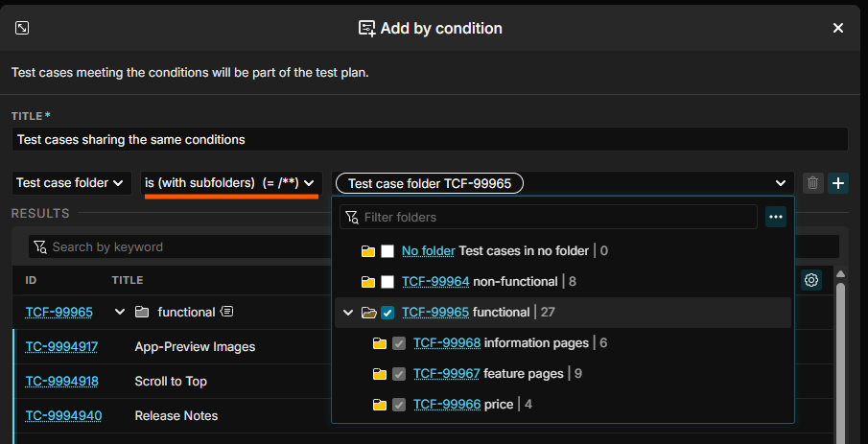Open test case TC-9994917 link
Screen dimensions: 868x444
[x=61, y=346]
